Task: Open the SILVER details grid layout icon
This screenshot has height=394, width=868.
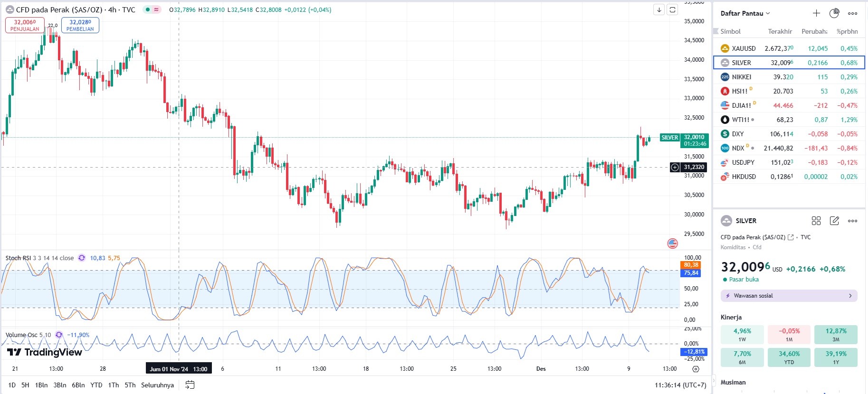Action: pos(816,221)
